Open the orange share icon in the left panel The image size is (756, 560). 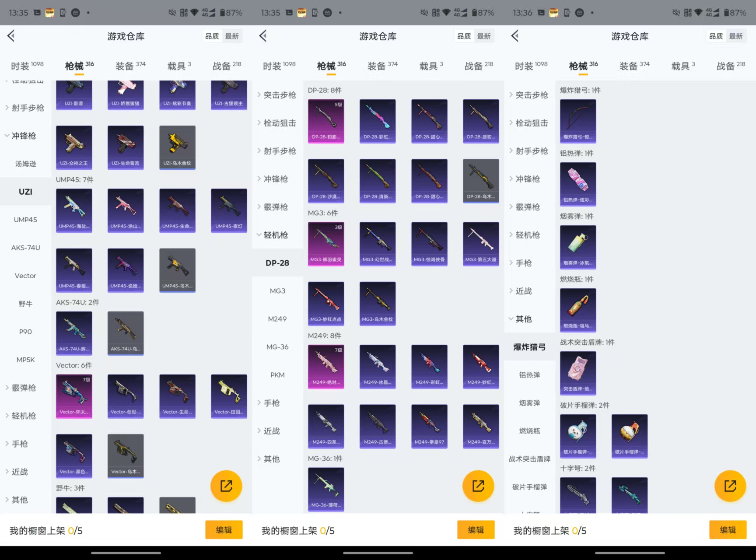point(226,486)
